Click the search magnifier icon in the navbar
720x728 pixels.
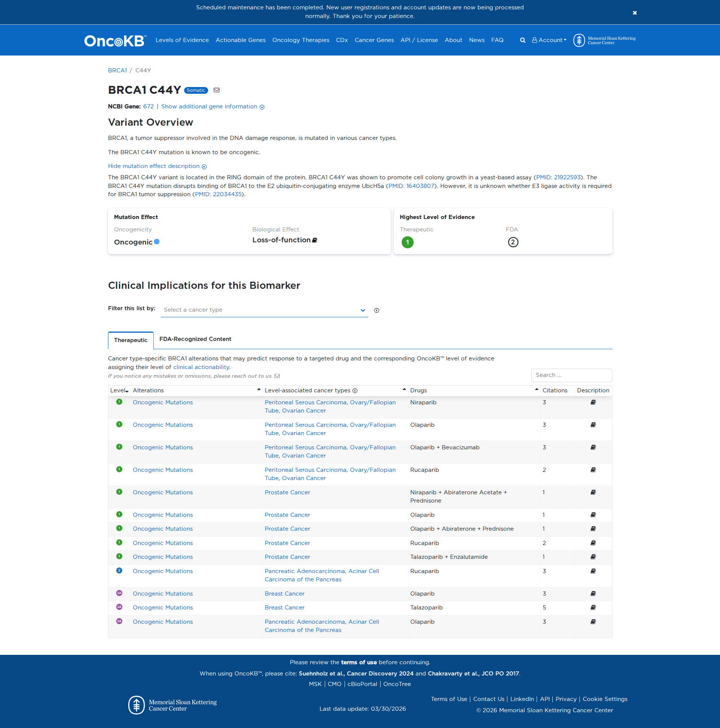click(x=523, y=40)
